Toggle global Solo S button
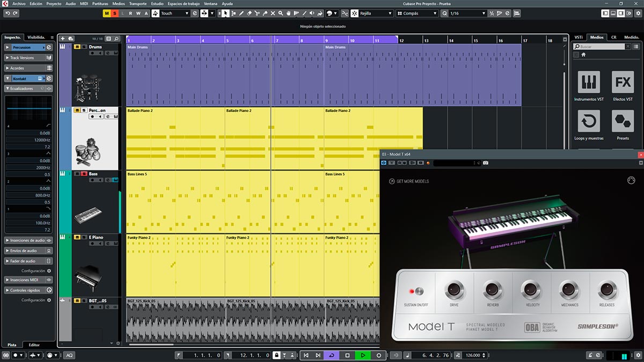 tap(114, 13)
